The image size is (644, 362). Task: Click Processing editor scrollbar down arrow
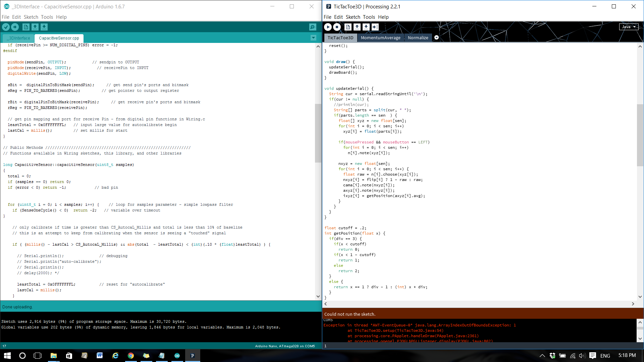(640, 297)
